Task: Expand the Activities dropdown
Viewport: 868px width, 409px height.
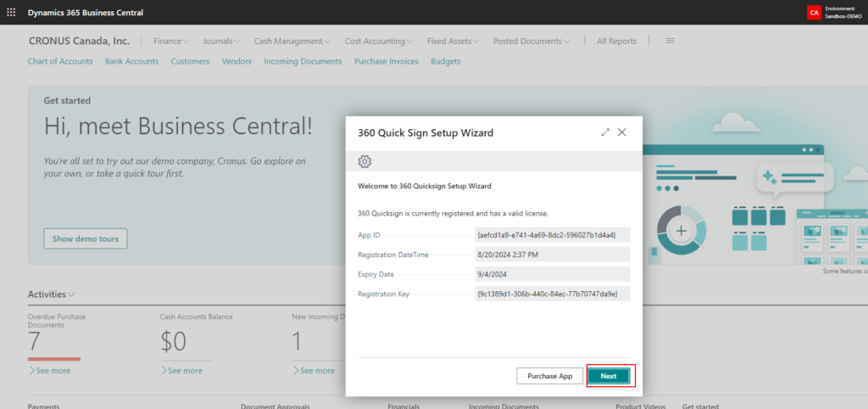Action: click(52, 294)
